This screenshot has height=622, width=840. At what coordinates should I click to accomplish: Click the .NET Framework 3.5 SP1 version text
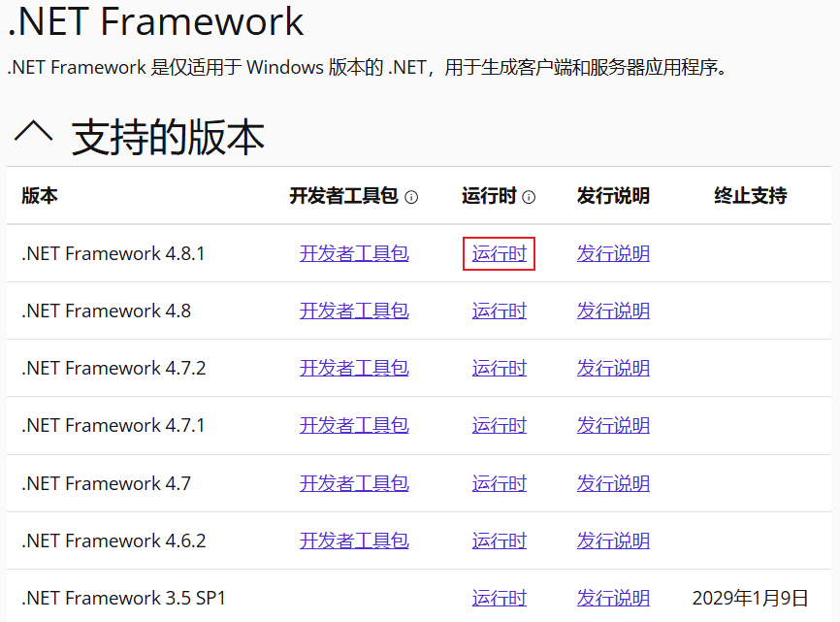coord(124,598)
